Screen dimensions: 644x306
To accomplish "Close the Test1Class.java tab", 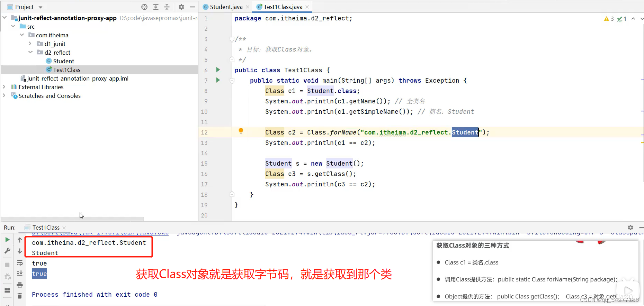I will (307, 7).
